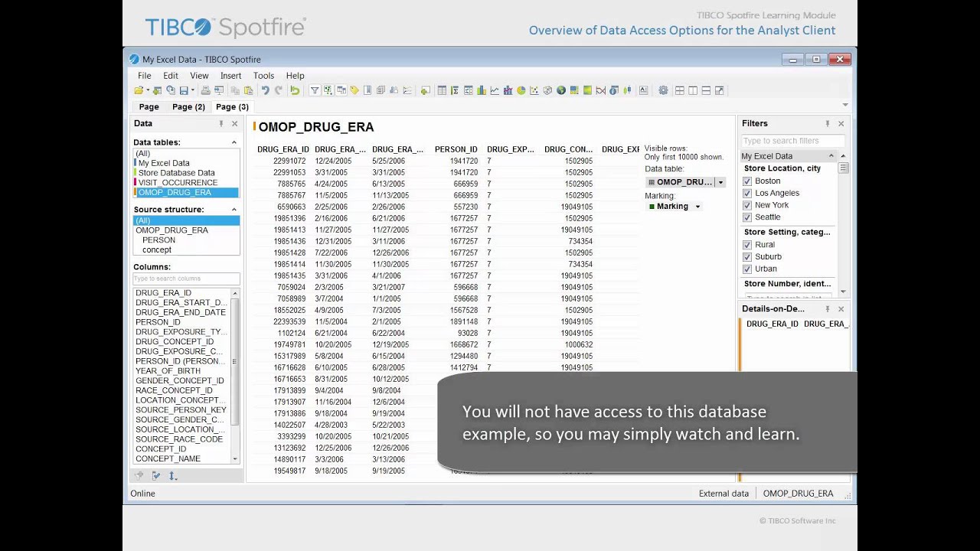The image size is (980, 551).
Task: Insert a Pie Chart visualization
Action: 521,90
